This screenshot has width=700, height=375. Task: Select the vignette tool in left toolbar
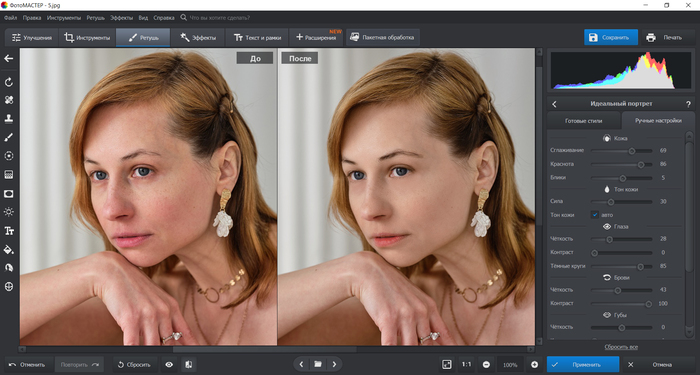(x=9, y=194)
